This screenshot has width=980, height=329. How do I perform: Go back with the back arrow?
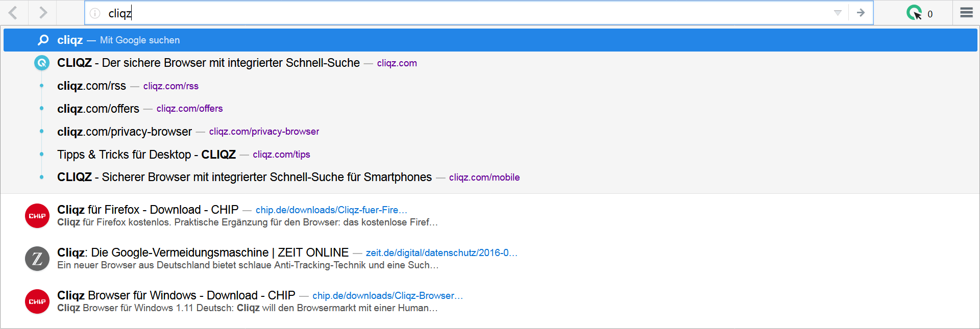13,13
